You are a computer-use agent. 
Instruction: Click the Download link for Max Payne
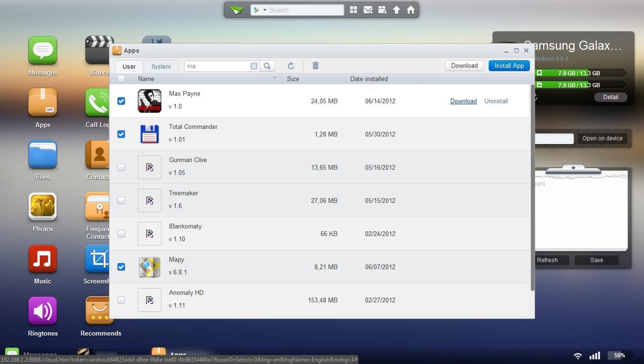click(463, 101)
